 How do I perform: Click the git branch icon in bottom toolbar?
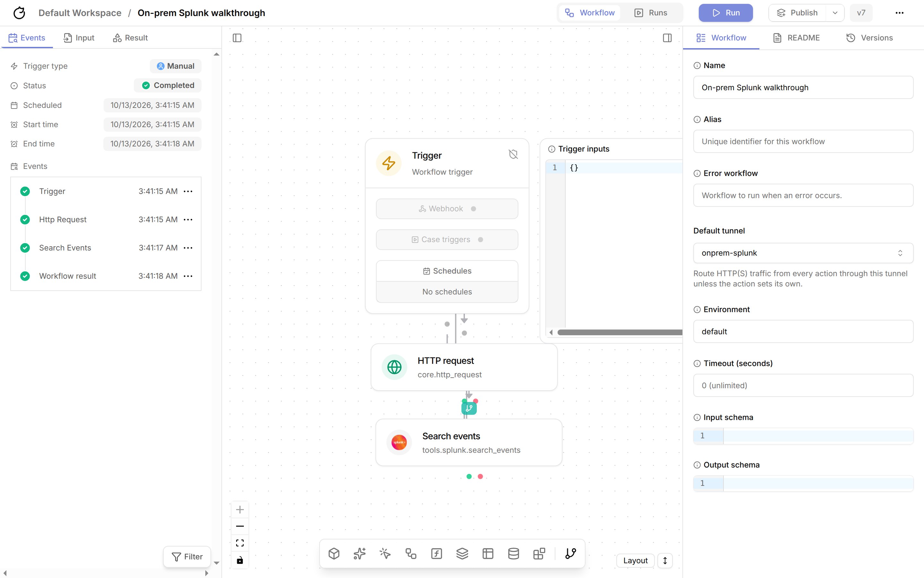click(x=570, y=554)
